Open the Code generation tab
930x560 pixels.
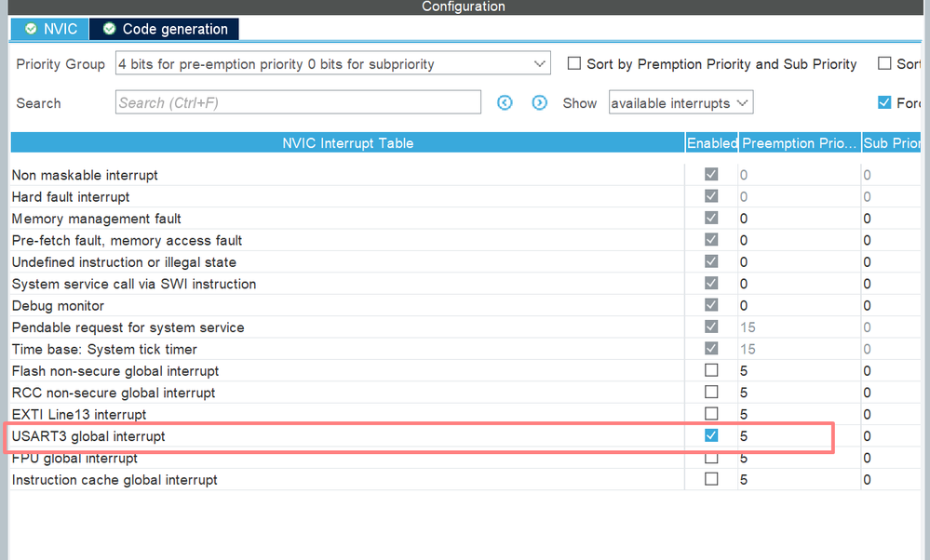pos(164,29)
